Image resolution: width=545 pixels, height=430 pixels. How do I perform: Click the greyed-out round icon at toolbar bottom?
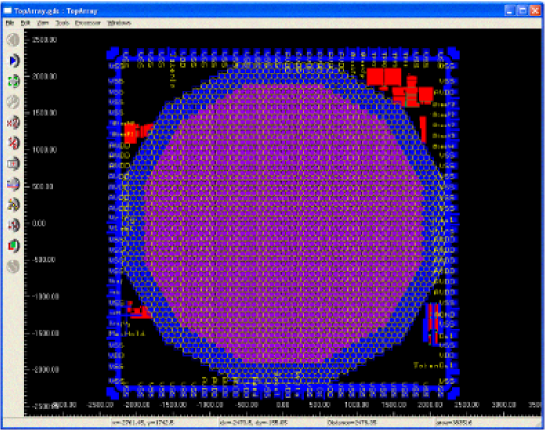click(x=13, y=267)
